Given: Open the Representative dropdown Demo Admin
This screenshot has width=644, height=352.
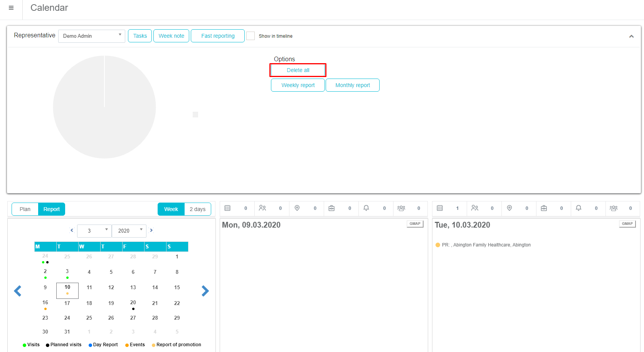Looking at the screenshot, I should click(92, 36).
